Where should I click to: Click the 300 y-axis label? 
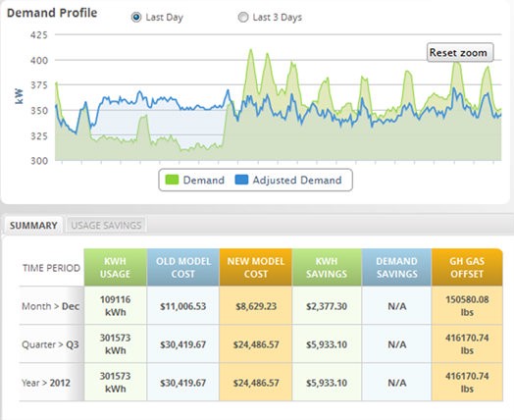pyautogui.click(x=39, y=161)
